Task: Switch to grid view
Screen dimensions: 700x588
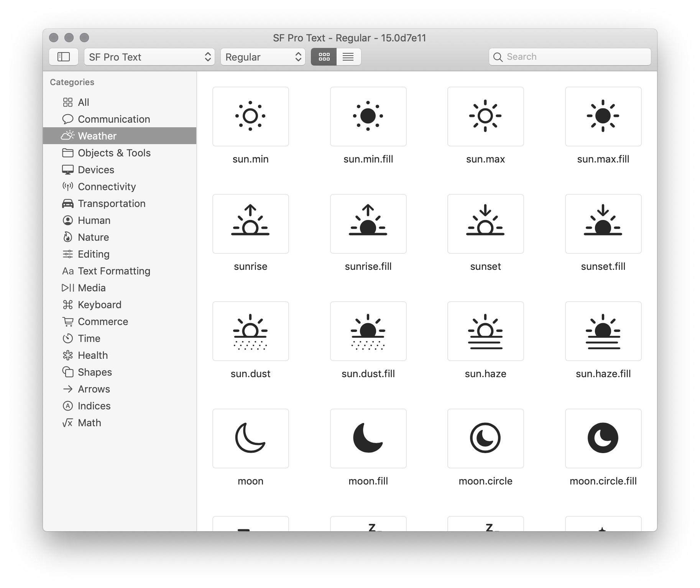Action: [324, 57]
